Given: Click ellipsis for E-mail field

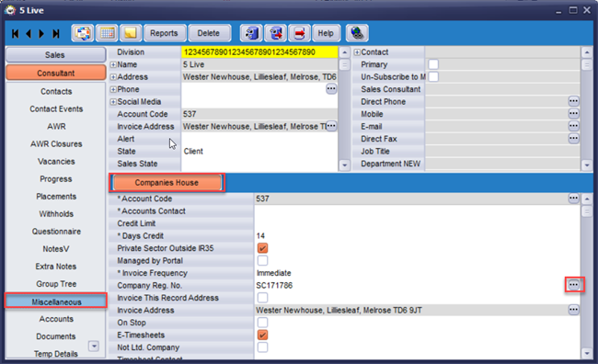Looking at the screenshot, I should pos(573,126).
